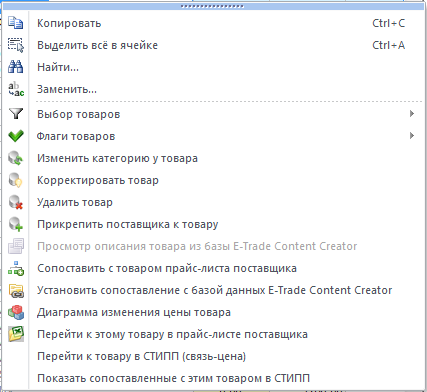Click the change category icon with green arrows
Screen dimensions: 427x392
[x=16, y=158]
